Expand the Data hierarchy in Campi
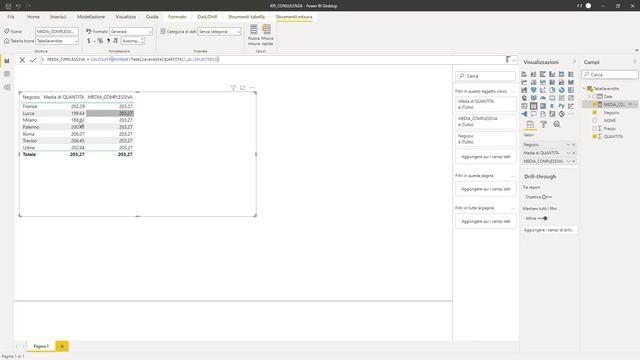Image resolution: width=640 pixels, height=360 pixels. [589, 97]
